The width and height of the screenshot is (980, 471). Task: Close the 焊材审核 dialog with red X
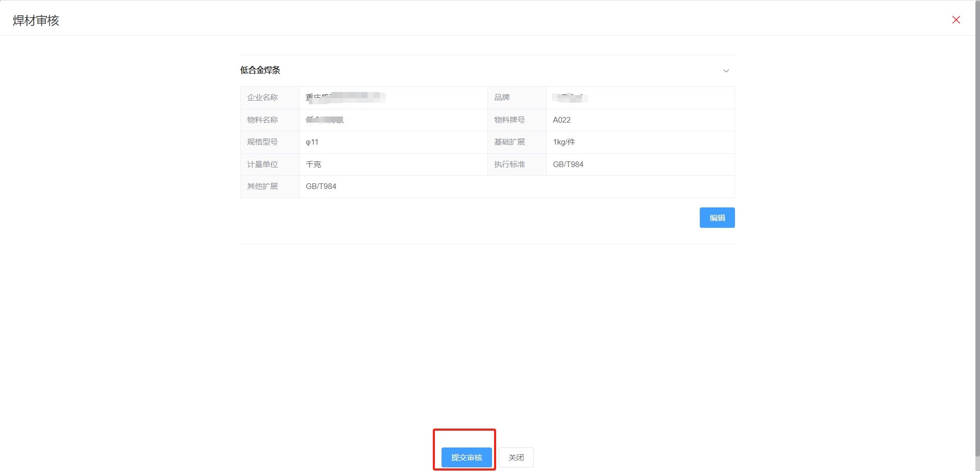click(956, 20)
